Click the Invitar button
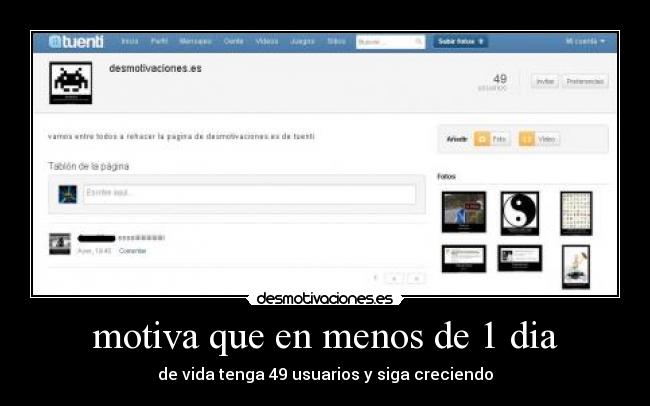Image resolution: width=650 pixels, height=406 pixels. coord(545,82)
